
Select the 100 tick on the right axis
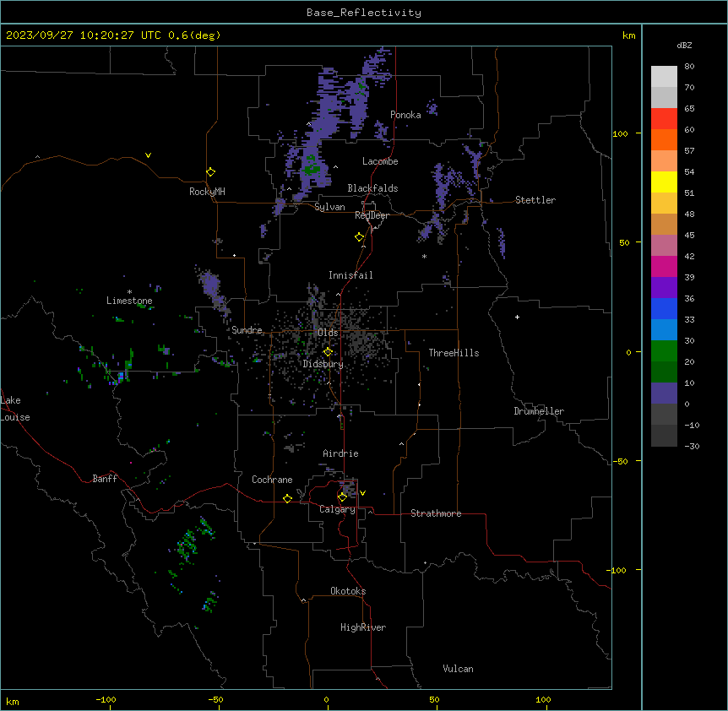(620, 134)
